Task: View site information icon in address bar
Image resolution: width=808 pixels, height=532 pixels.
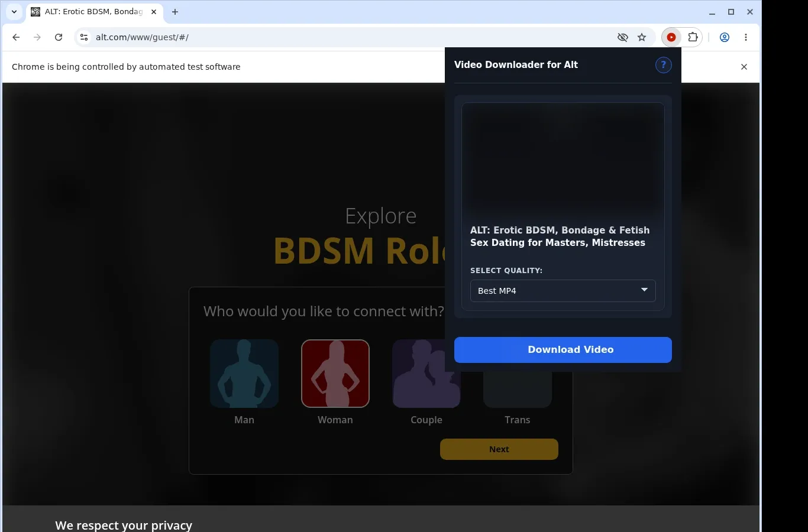Action: (84, 37)
